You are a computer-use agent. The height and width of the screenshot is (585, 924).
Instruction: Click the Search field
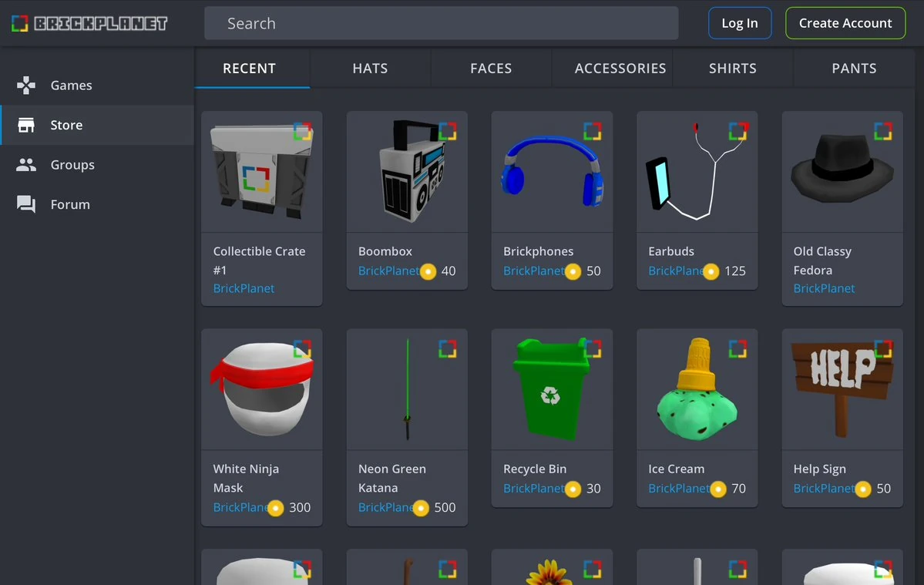440,23
